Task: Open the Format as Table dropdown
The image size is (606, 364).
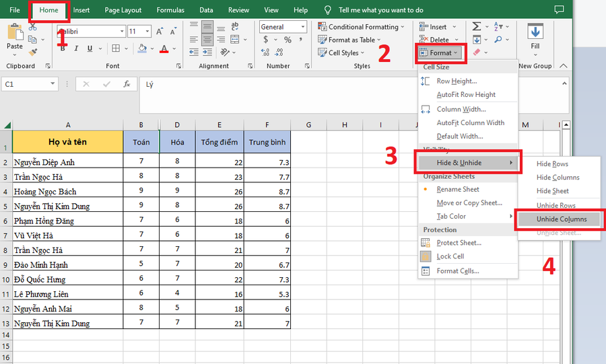Action: (349, 40)
